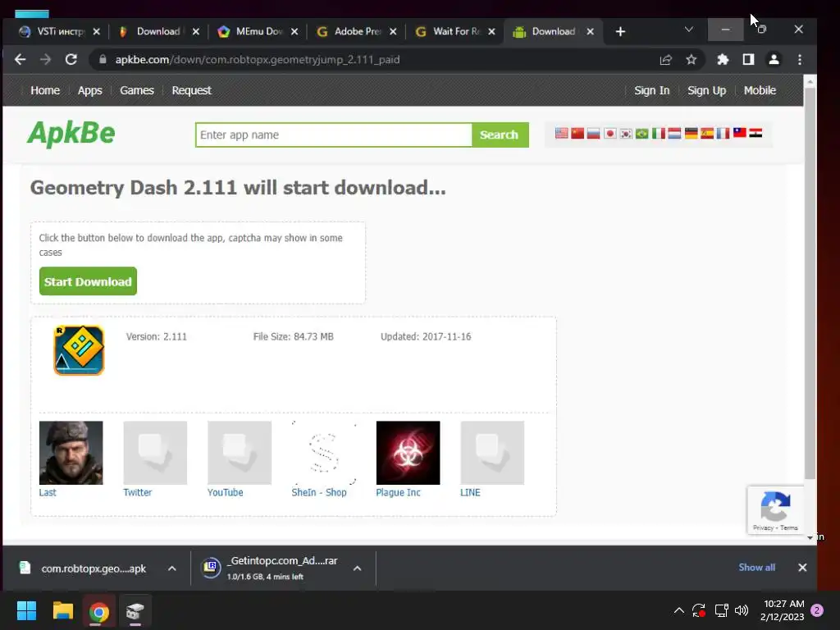Open the Twitter app link

(137, 492)
